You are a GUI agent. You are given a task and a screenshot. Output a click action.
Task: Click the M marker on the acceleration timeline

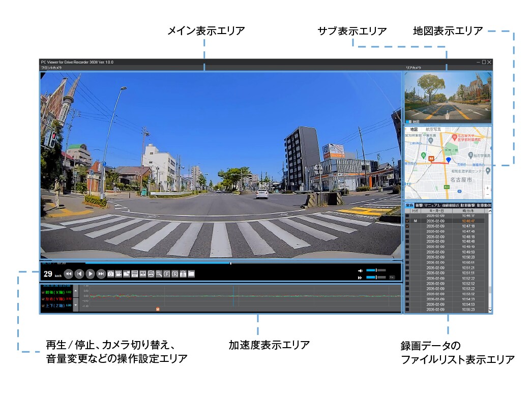158,308
